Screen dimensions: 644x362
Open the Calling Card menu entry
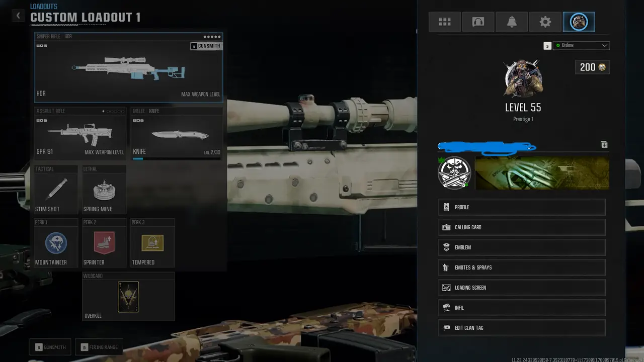click(522, 227)
